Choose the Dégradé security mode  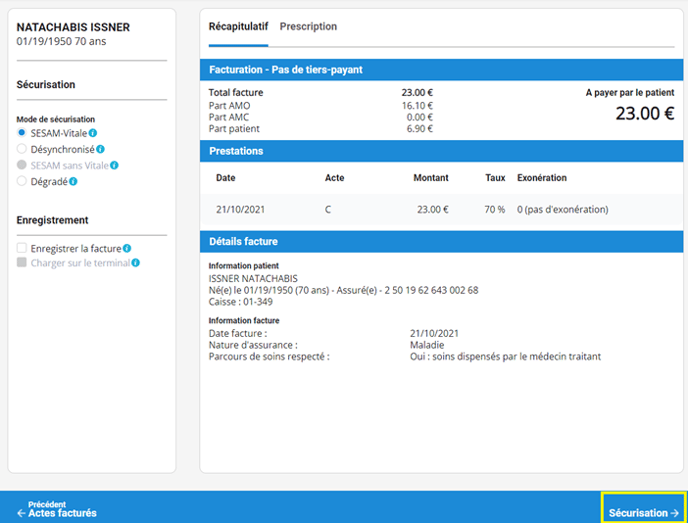(x=22, y=181)
